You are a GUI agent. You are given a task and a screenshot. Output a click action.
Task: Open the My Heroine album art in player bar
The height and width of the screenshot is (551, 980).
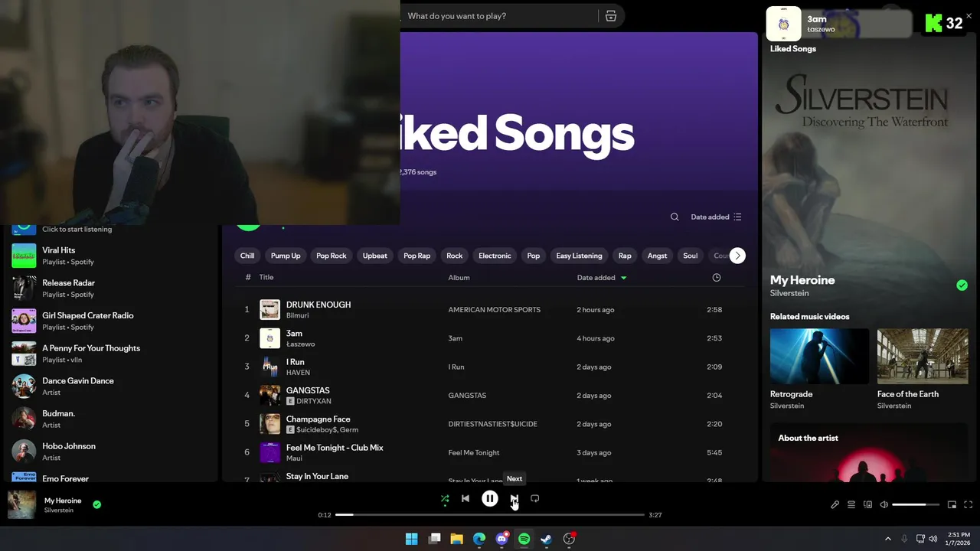coord(21,505)
